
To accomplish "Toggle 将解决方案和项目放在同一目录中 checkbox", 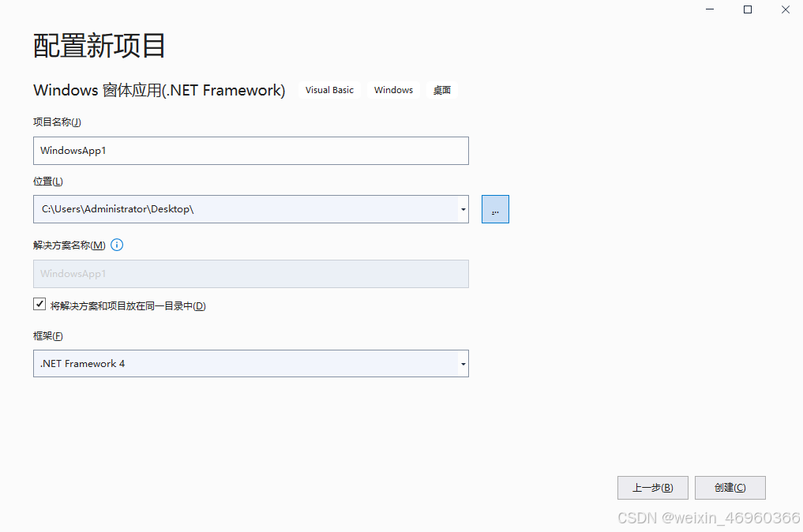I will tap(39, 304).
